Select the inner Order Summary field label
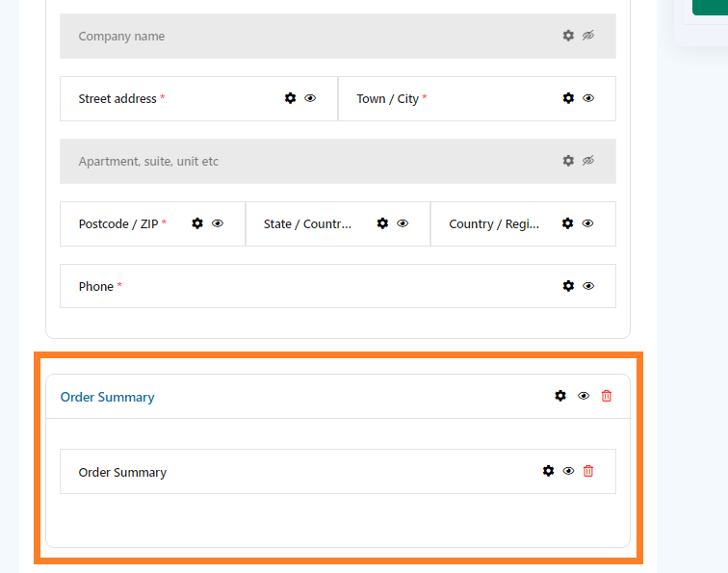This screenshot has height=573, width=728. 122,472
